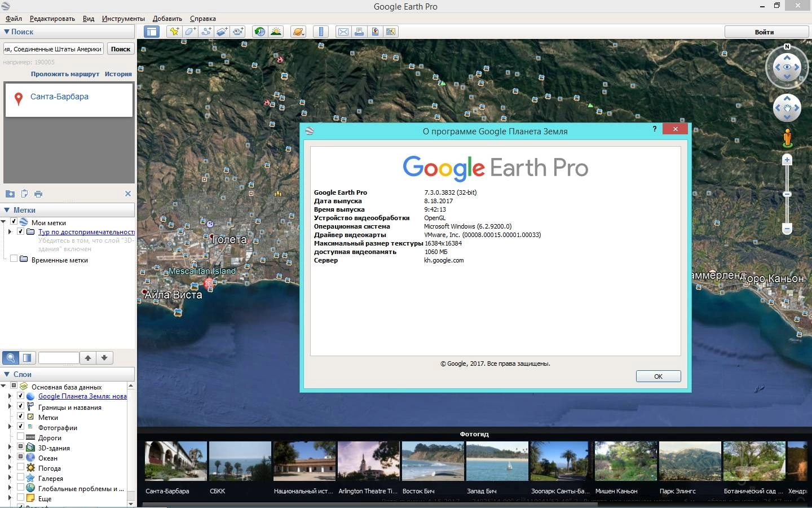Show sunlight across the landscape icon
The image size is (812, 508).
pyautogui.click(x=276, y=32)
